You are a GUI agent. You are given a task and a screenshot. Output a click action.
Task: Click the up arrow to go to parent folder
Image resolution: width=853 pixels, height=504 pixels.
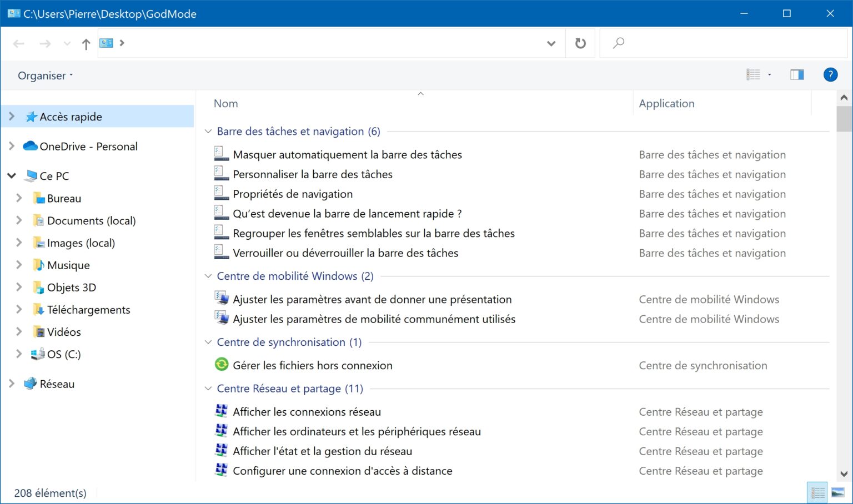(x=86, y=44)
